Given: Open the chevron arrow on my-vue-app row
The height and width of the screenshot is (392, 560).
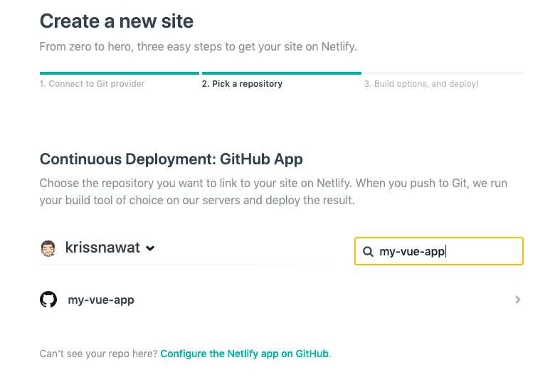Looking at the screenshot, I should click(x=518, y=300).
